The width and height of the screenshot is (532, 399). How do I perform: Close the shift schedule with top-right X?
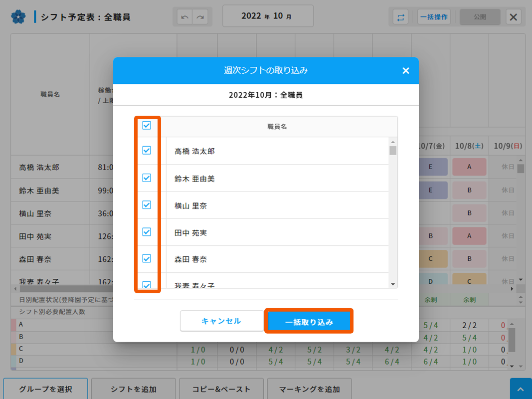point(514,17)
